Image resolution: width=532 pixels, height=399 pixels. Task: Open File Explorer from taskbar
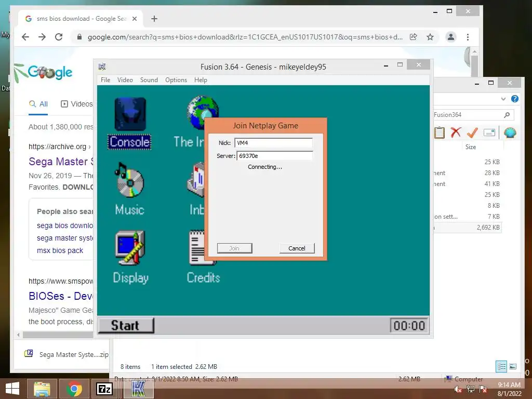pos(42,389)
